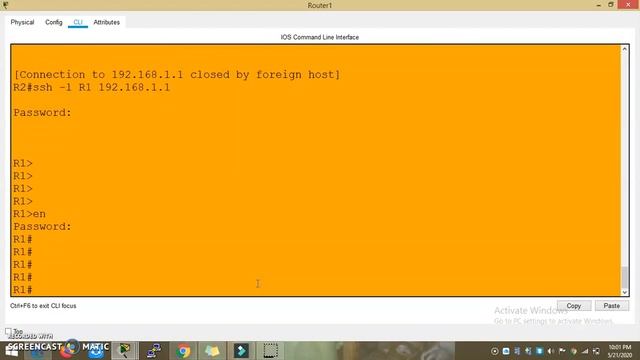Close the Router1 window
The width and height of the screenshot is (640, 360).
click(629, 5)
